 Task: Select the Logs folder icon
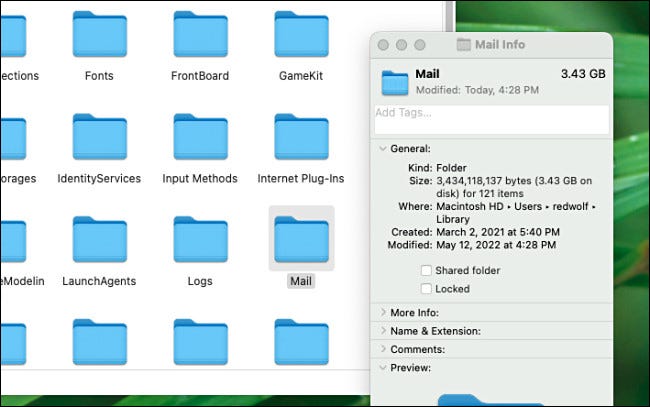[200, 239]
